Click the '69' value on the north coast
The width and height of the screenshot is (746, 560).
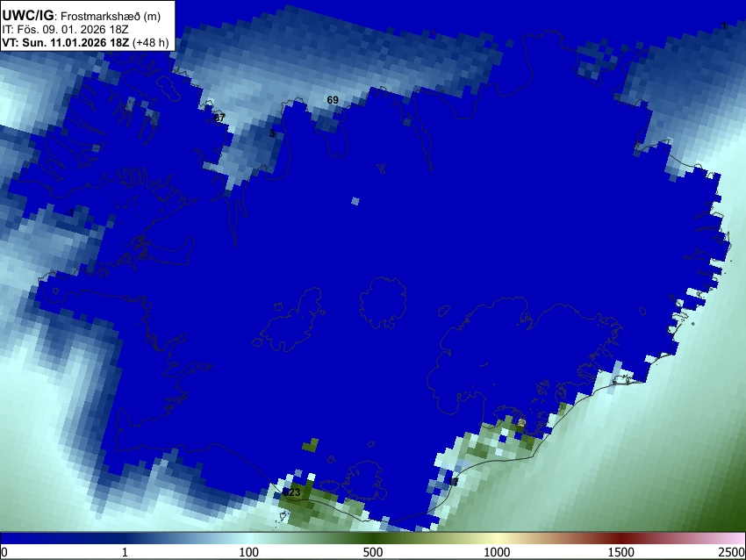click(333, 100)
